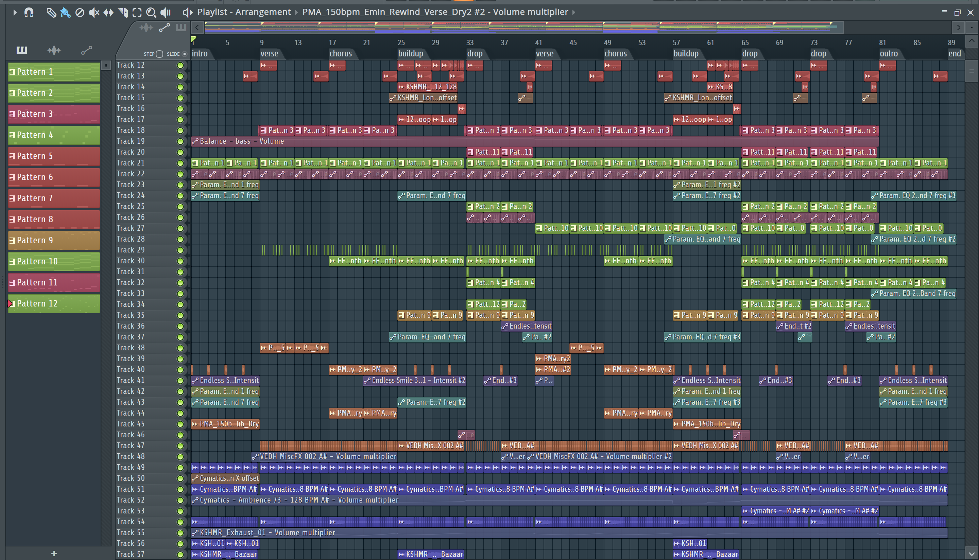Screen dimensions: 979x560
Task: Select the Balance - bass - Volume automation clip
Action: [x=535, y=142]
